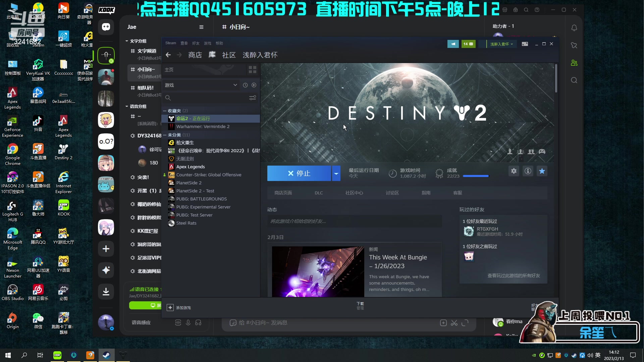Open 讨论区 tab for Destiny 2
Screen dimensions: 644x362
tap(392, 193)
